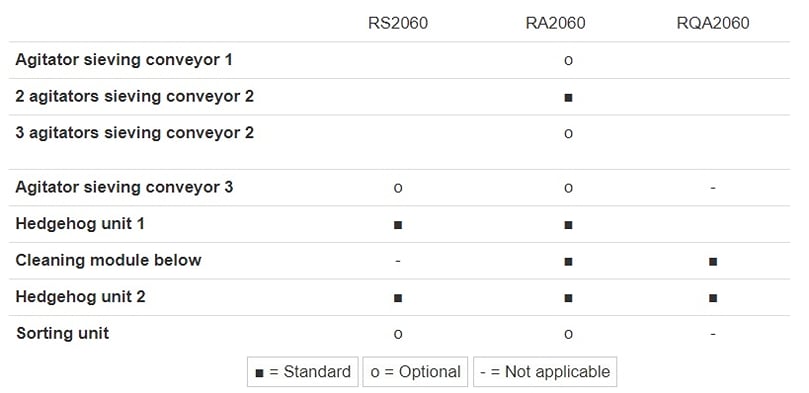The width and height of the screenshot is (809, 393).
Task: Click the RS2060 column header
Action: tap(398, 23)
